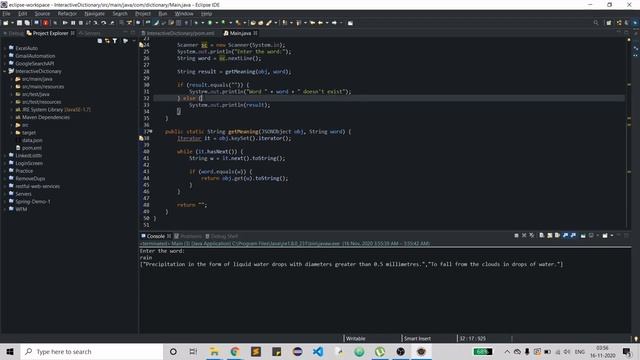Click the Filter icon in Project Explorer toolbar
This screenshot has height=360, width=640.
[115, 41]
